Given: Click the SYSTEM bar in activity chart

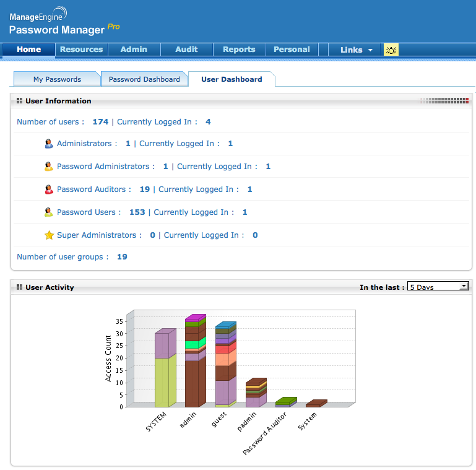Looking at the screenshot, I should coord(165,368).
